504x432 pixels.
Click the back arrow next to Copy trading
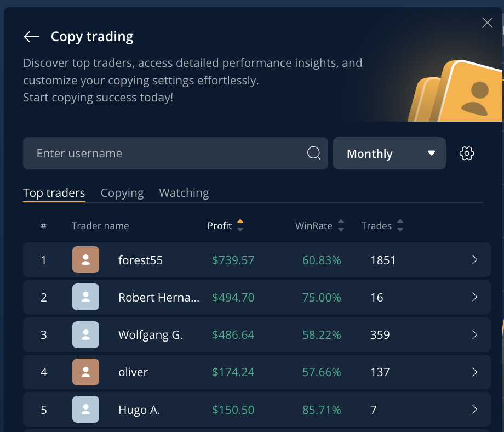[x=31, y=36]
